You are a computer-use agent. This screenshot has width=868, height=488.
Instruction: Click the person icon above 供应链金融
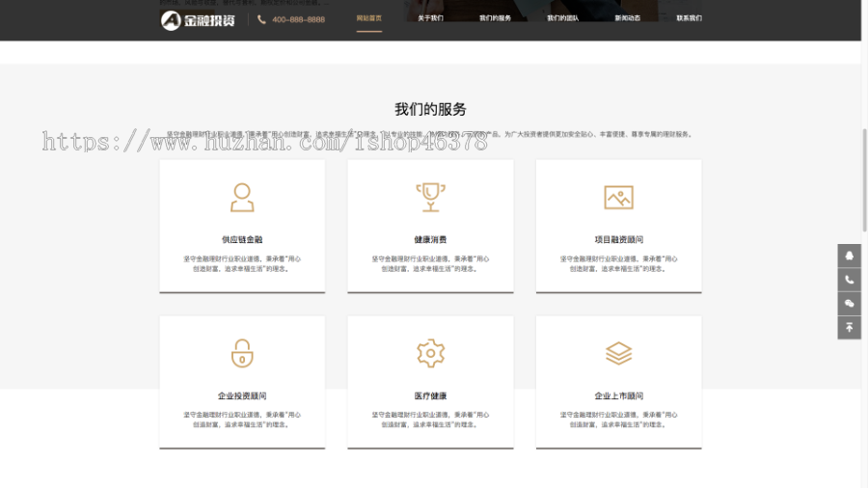point(242,198)
